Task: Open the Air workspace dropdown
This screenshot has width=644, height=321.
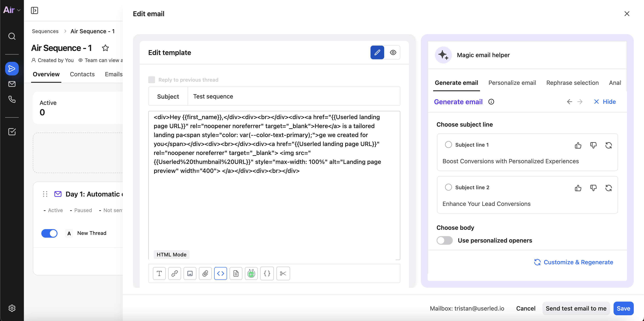Action: pyautogui.click(x=11, y=10)
